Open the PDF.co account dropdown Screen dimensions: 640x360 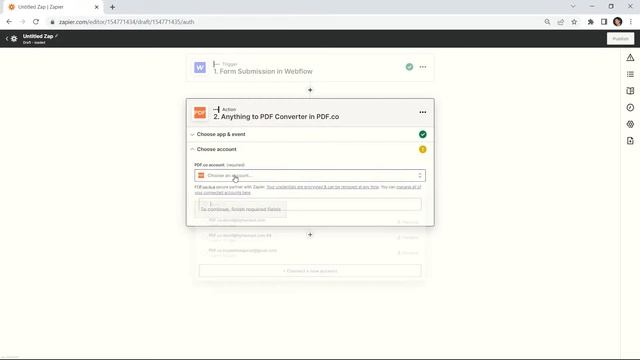[x=310, y=176]
